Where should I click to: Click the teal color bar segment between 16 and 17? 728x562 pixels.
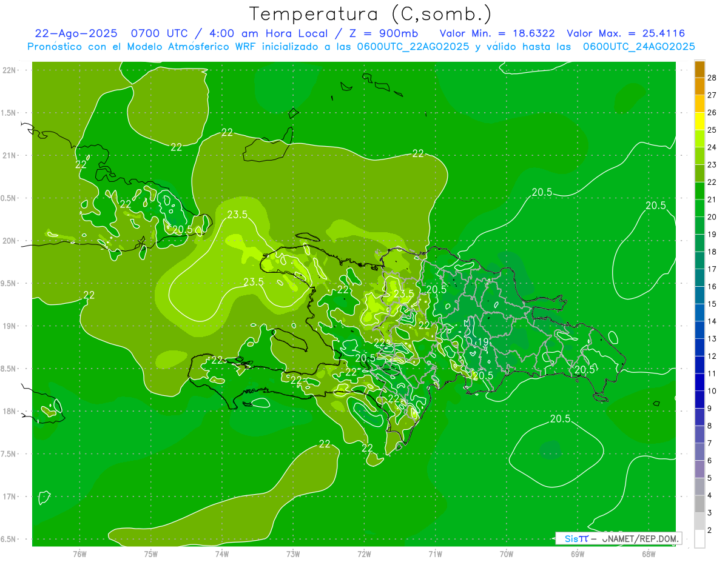(x=699, y=278)
